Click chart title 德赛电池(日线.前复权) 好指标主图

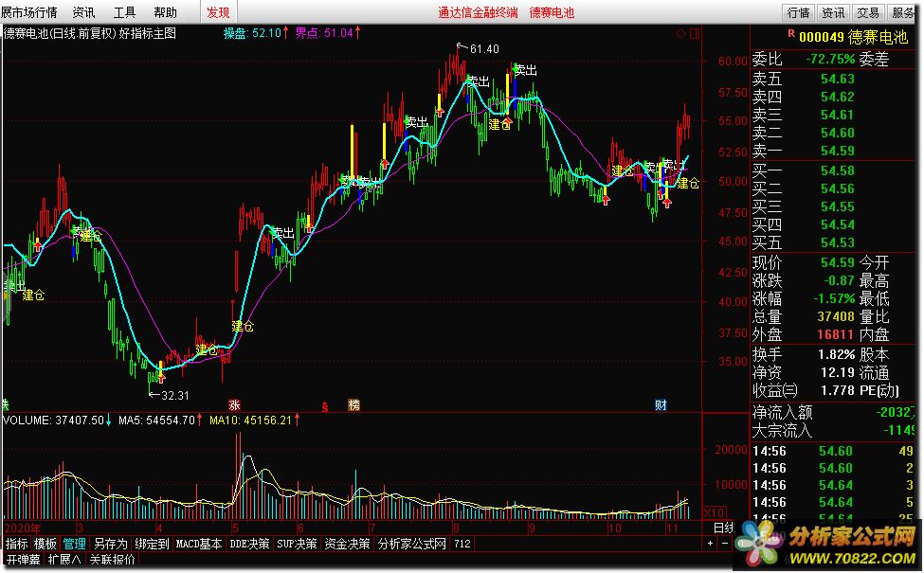(x=90, y=33)
